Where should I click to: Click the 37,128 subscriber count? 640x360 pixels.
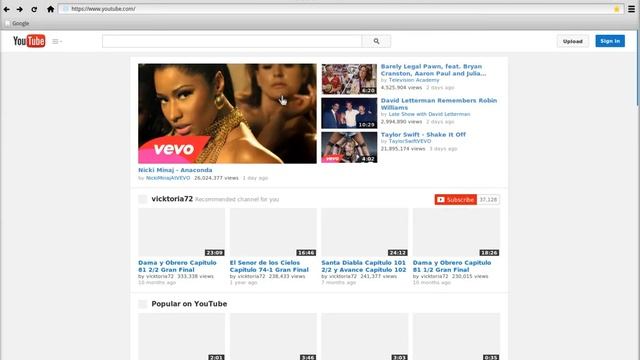click(x=488, y=200)
